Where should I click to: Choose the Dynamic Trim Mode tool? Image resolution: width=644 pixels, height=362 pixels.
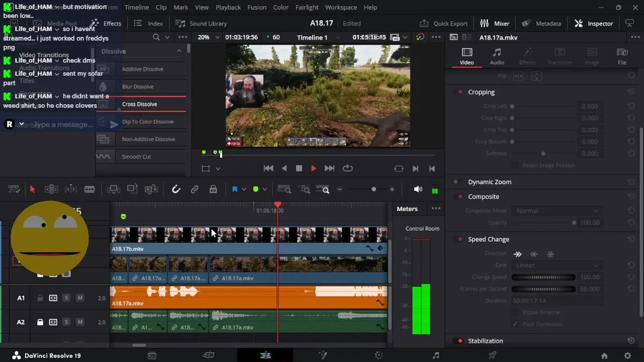point(71,189)
